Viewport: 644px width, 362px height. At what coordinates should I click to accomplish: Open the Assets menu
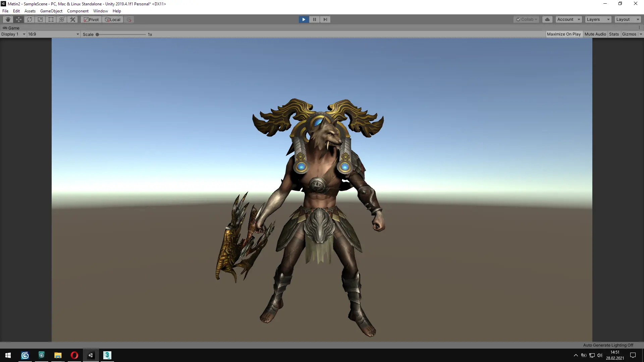(30, 11)
